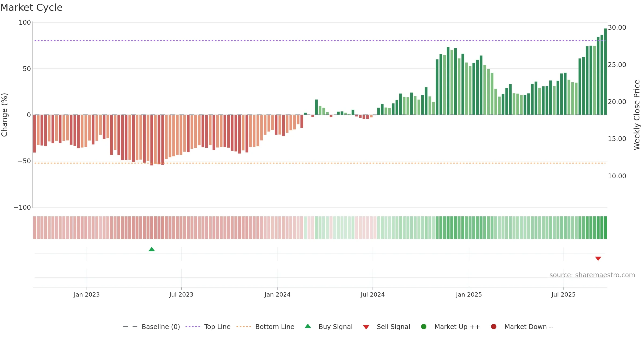Toggle the Market Down -- legend entry
644x362 pixels.
pyautogui.click(x=522, y=327)
